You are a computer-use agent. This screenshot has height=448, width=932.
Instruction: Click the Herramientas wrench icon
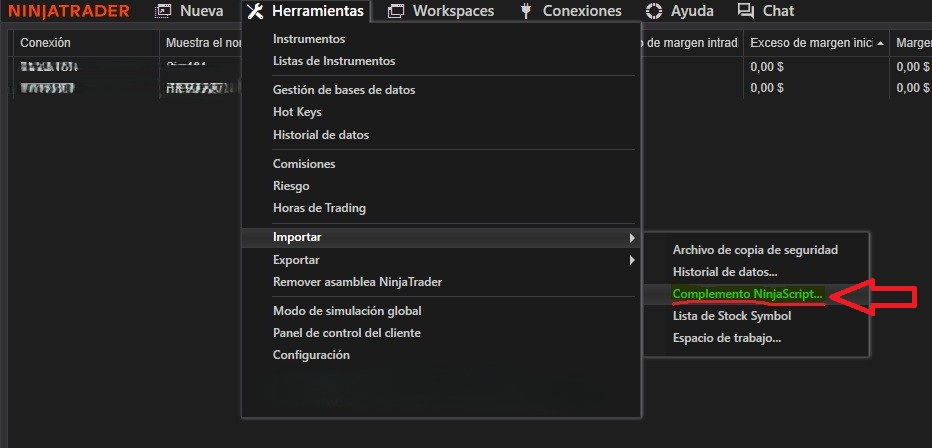pyautogui.click(x=255, y=11)
